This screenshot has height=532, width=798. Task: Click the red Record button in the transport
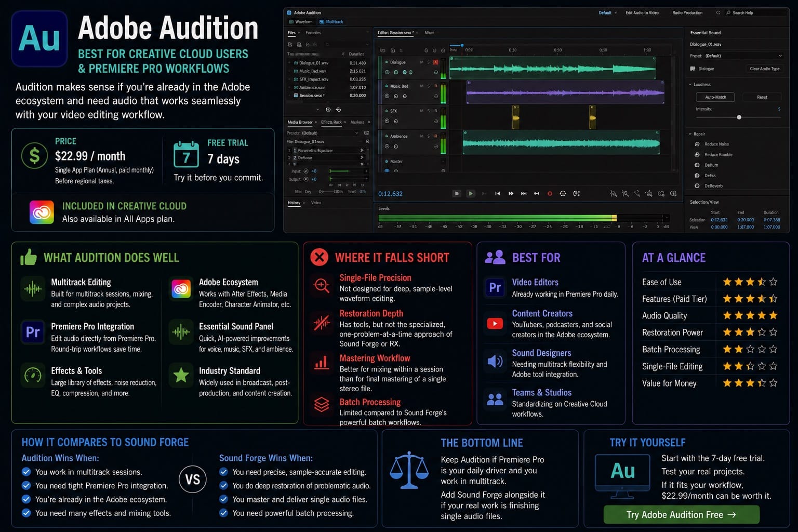coord(550,193)
